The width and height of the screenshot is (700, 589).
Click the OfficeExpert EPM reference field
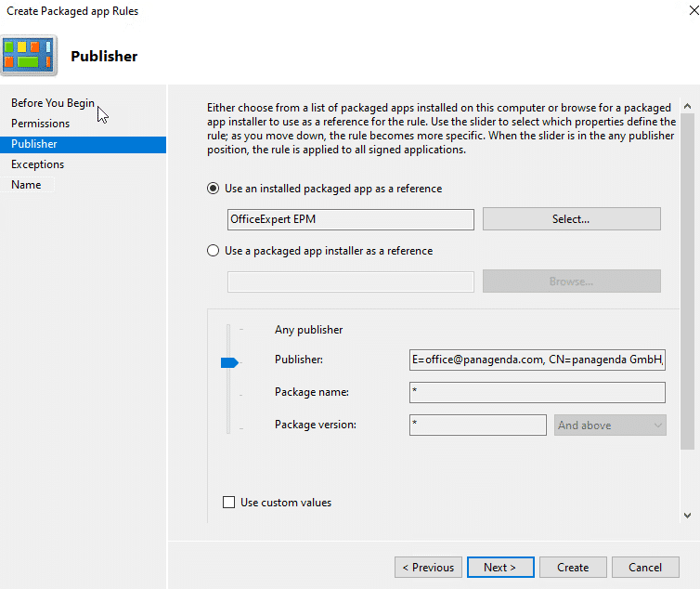[x=350, y=219]
